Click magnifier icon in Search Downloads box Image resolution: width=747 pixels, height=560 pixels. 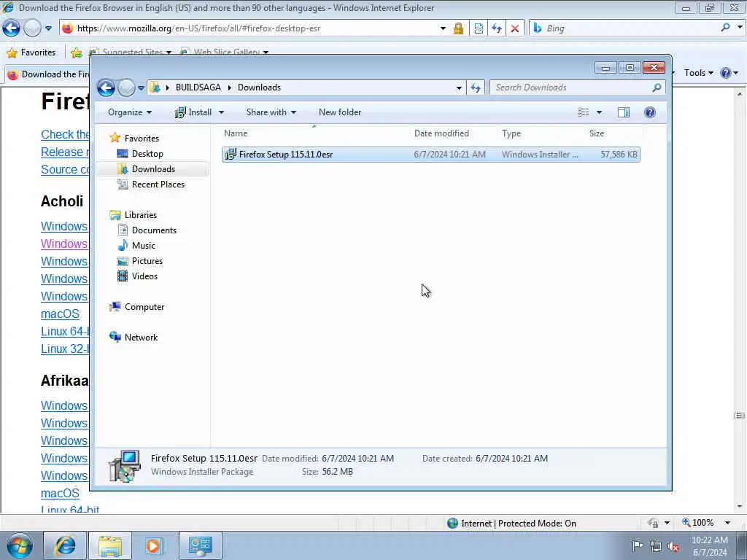tap(657, 87)
